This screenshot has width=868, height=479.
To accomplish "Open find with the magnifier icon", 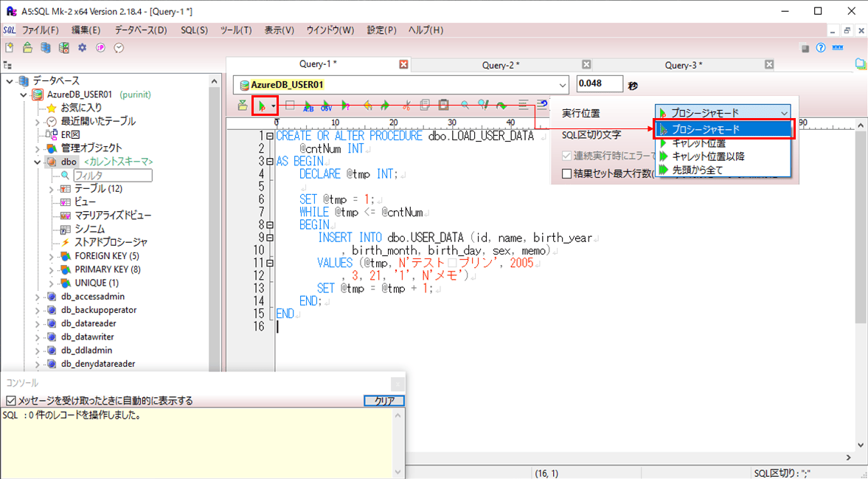I will [x=465, y=106].
